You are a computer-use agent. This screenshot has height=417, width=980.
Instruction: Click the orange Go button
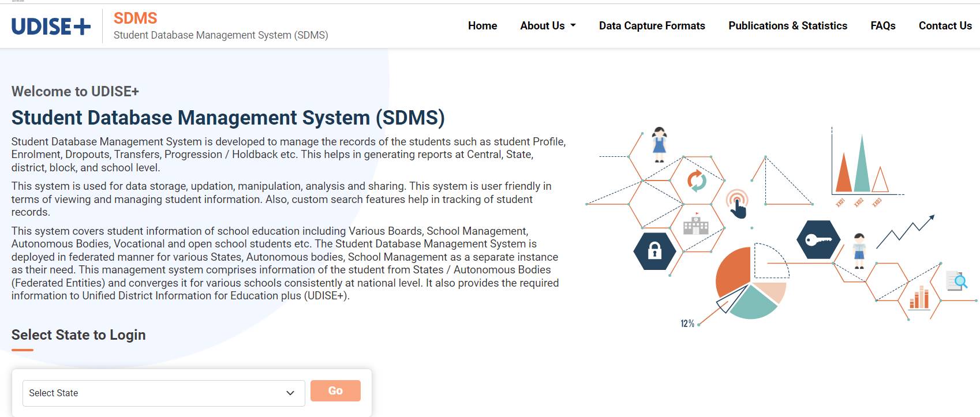(335, 391)
